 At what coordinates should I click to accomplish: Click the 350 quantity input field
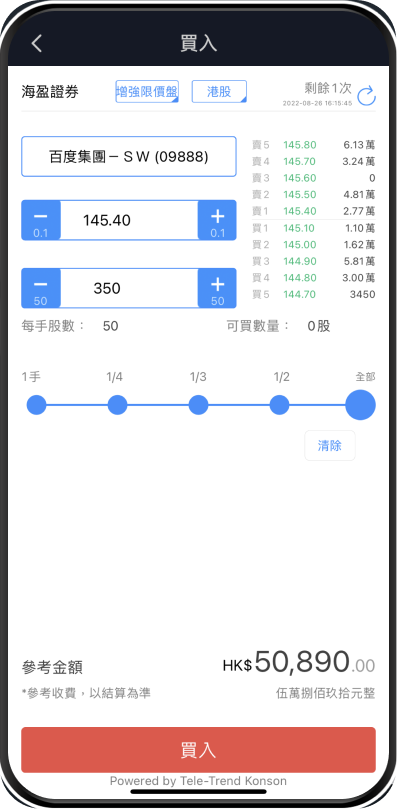[x=129, y=288]
